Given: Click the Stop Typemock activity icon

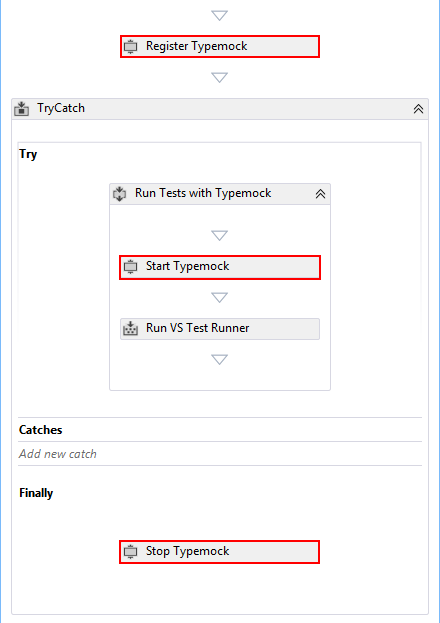Looking at the screenshot, I should (130, 551).
